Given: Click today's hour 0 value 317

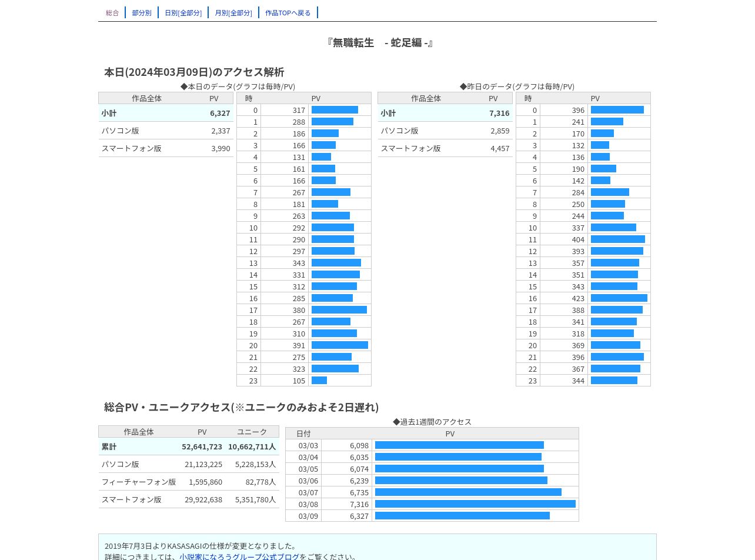Looking at the screenshot, I should (299, 110).
